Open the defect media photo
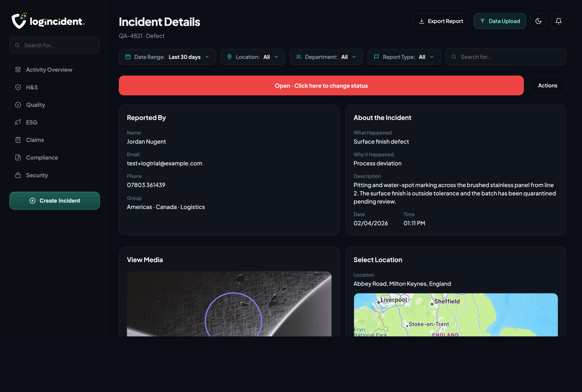Image resolution: width=582 pixels, height=392 pixels. click(229, 304)
